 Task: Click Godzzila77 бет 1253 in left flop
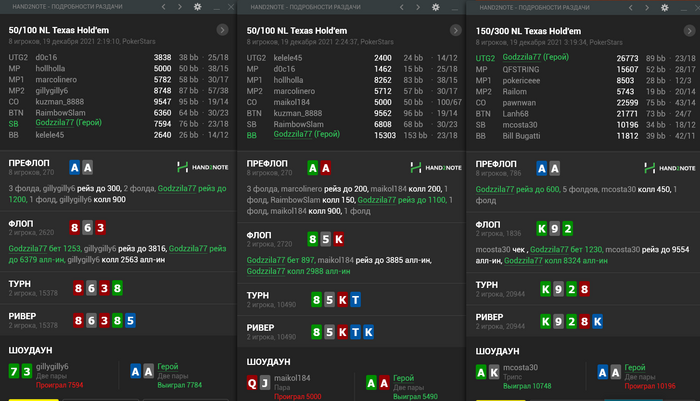45,248
